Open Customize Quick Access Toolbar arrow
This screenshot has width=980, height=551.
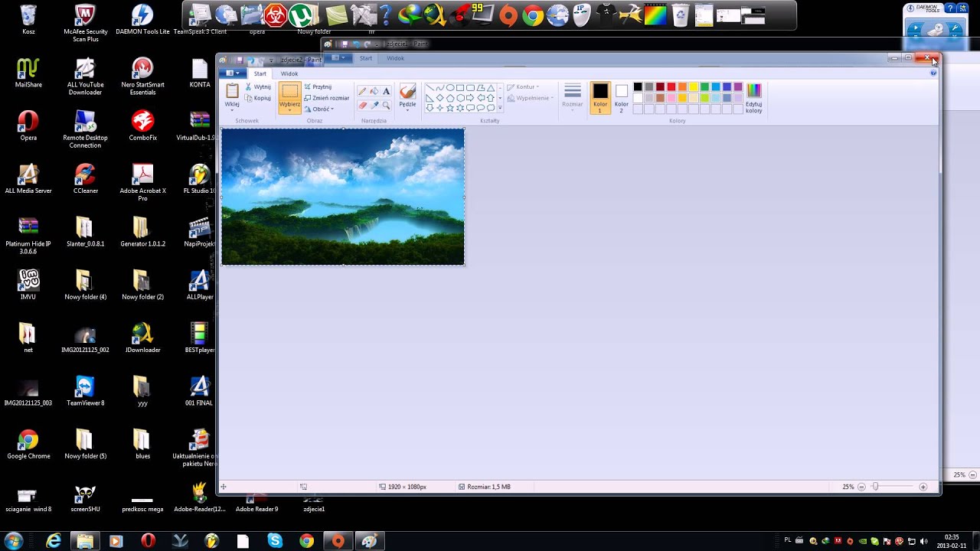(271, 60)
